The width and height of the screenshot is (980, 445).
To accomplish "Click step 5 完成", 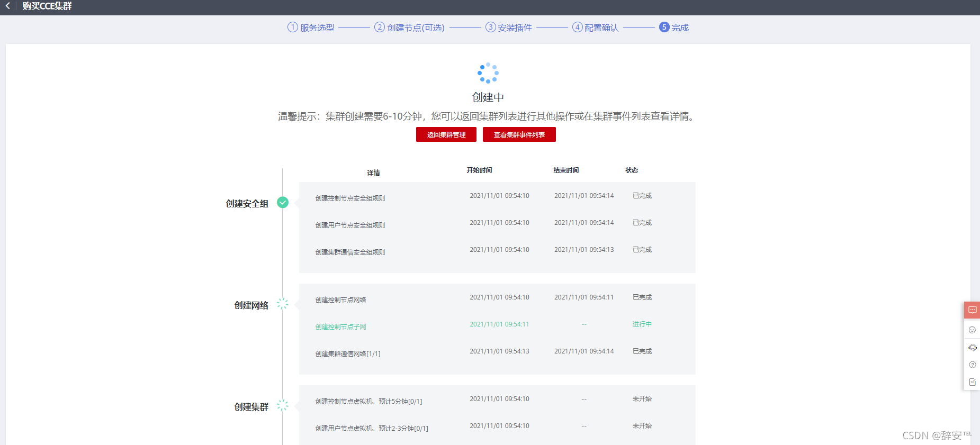I will (x=673, y=28).
